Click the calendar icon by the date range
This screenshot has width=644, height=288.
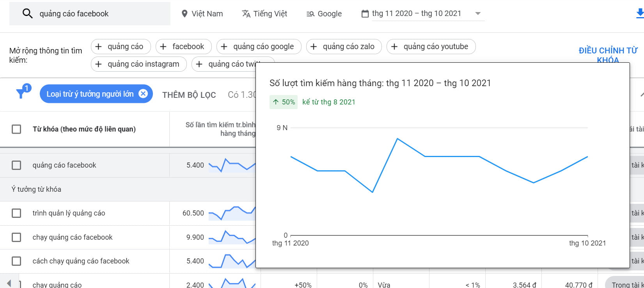point(365,14)
